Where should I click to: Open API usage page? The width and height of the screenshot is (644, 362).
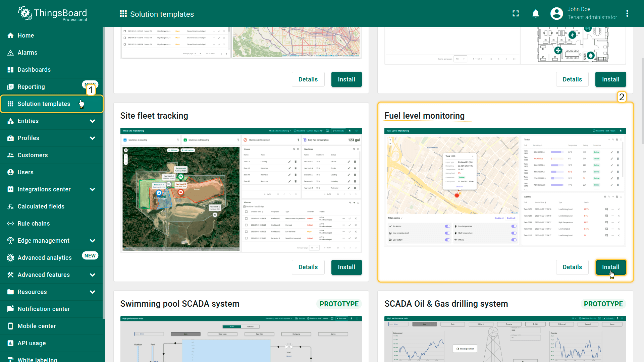coord(32,343)
